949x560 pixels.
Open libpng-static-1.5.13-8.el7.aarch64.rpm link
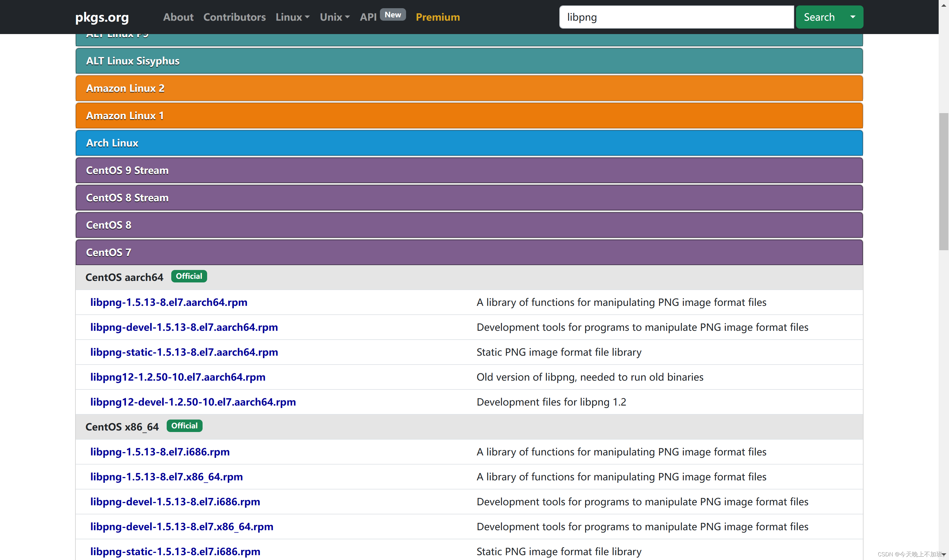[x=184, y=352]
